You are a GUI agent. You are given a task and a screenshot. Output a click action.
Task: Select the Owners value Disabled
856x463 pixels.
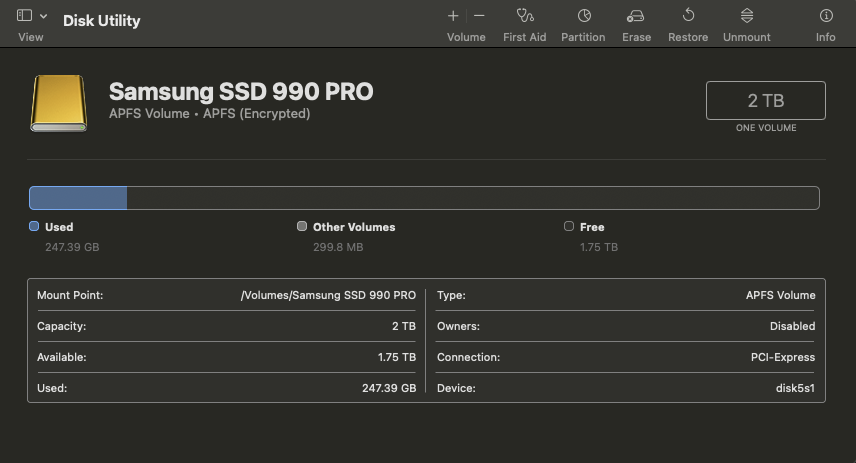coord(793,326)
